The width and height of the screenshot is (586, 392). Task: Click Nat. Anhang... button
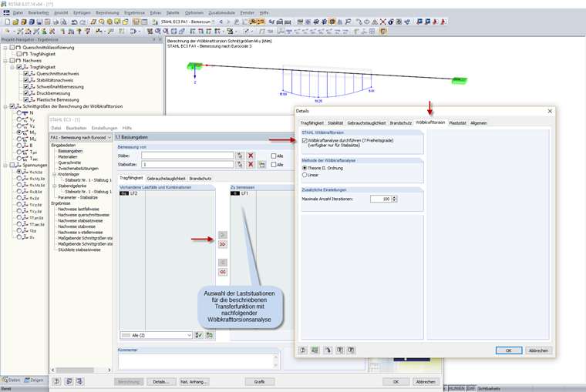[194, 381]
